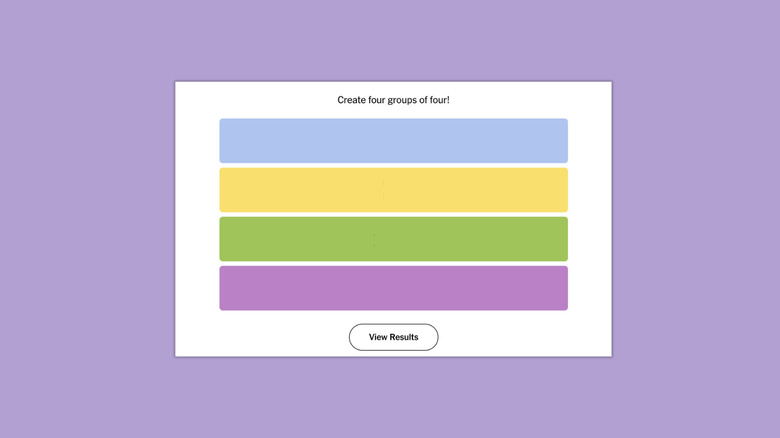Focus the white puzzle card's blank margin

[197, 220]
